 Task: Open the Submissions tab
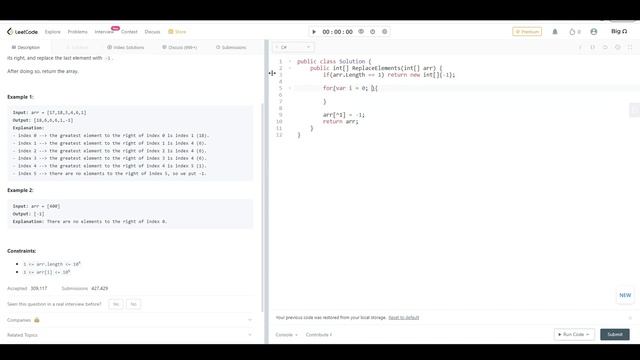231,47
